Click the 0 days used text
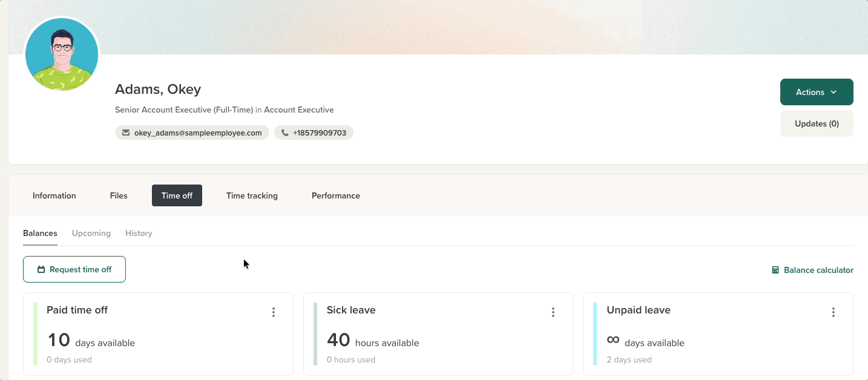 (69, 359)
